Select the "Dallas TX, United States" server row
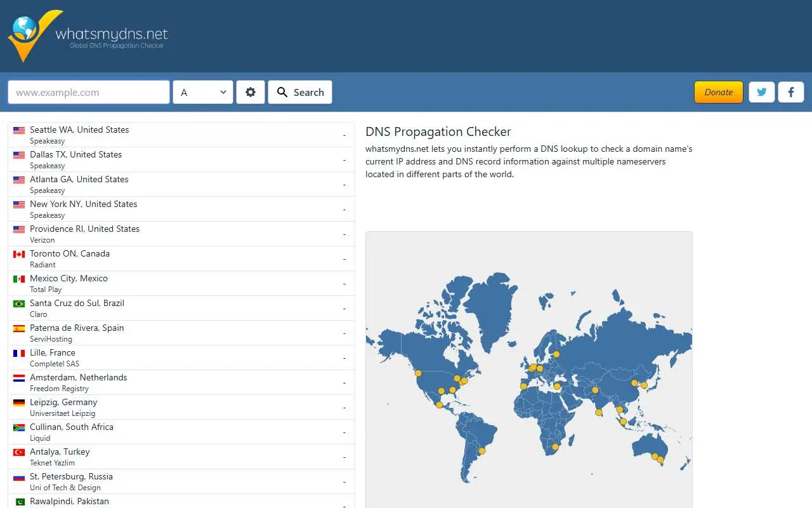Image resolution: width=812 pixels, height=508 pixels. click(x=181, y=159)
